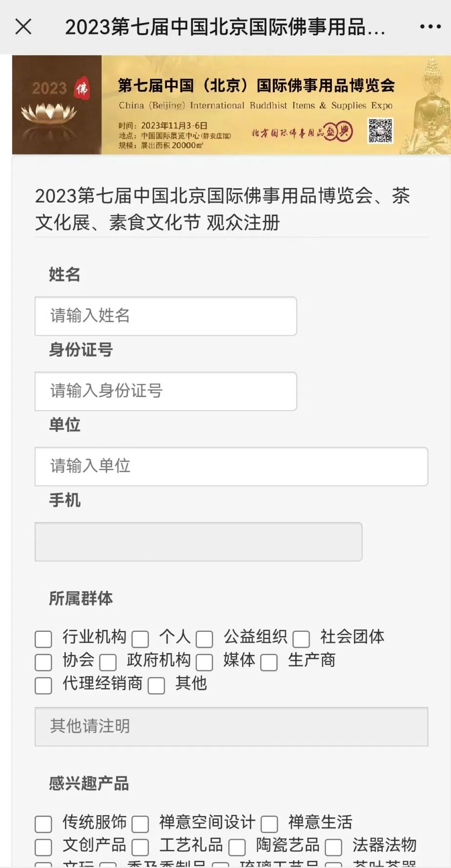Close the registration page with X

coord(23,27)
